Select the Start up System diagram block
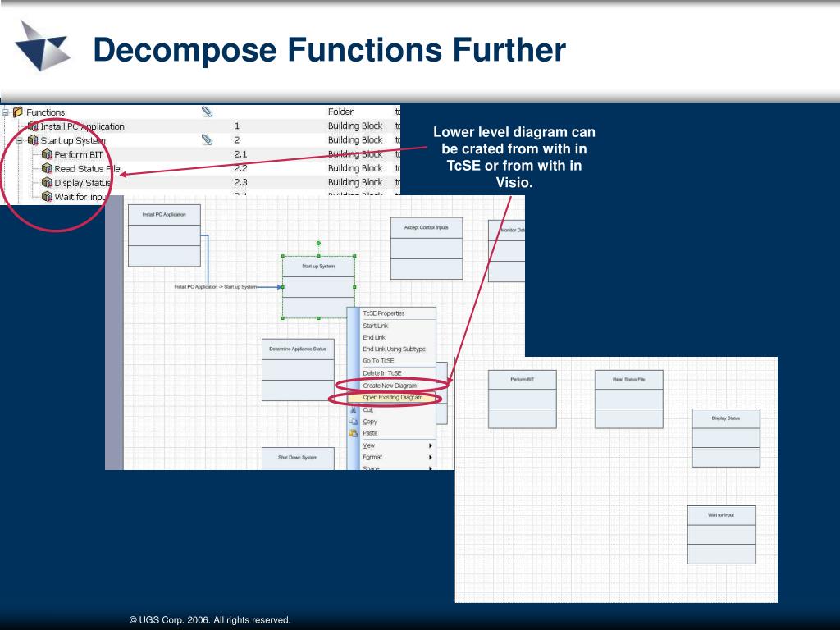Viewport: 840px width, 630px height. click(319, 287)
